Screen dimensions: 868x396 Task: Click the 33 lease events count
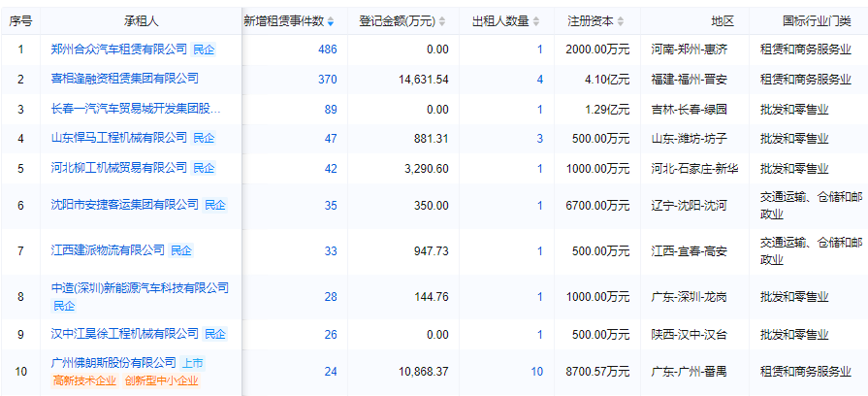(331, 252)
